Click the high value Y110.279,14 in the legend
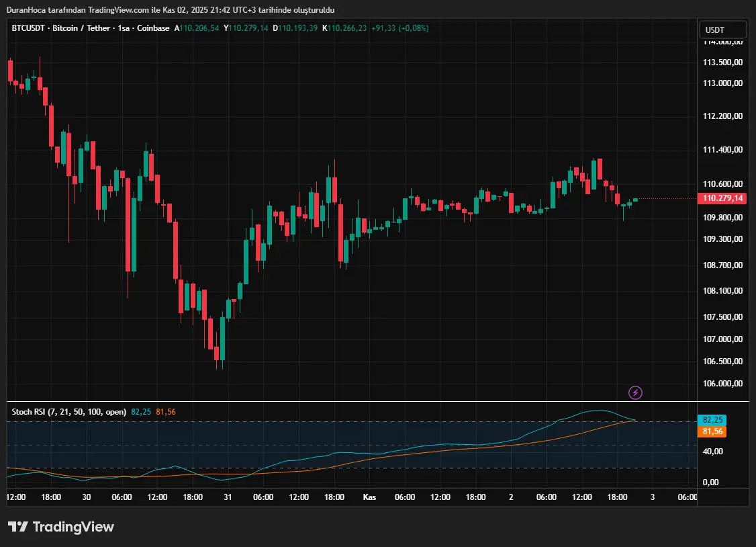 point(246,28)
